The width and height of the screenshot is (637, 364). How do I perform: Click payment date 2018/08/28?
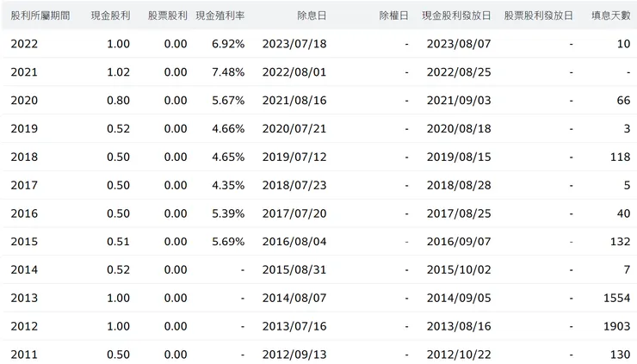click(x=459, y=185)
